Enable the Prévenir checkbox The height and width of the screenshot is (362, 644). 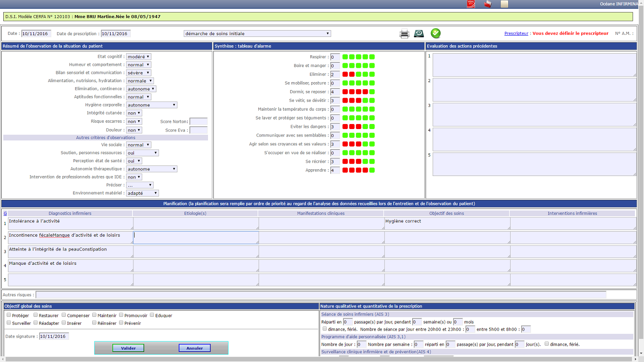click(121, 323)
